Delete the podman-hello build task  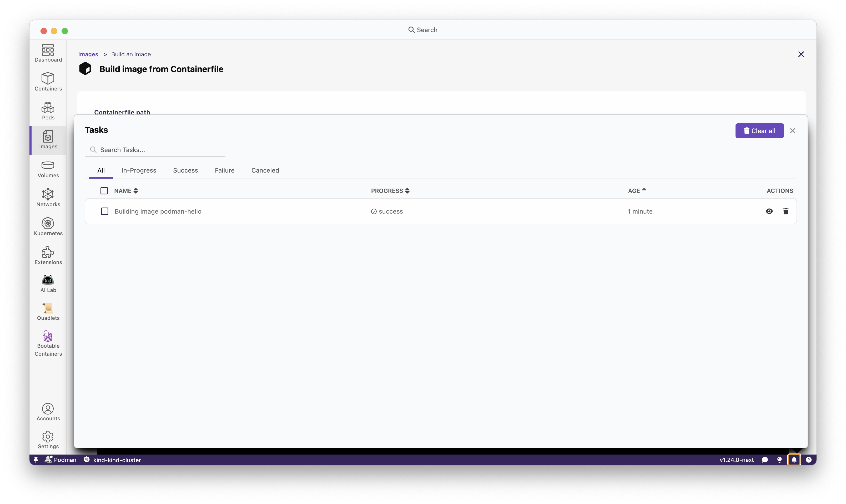tap(785, 211)
